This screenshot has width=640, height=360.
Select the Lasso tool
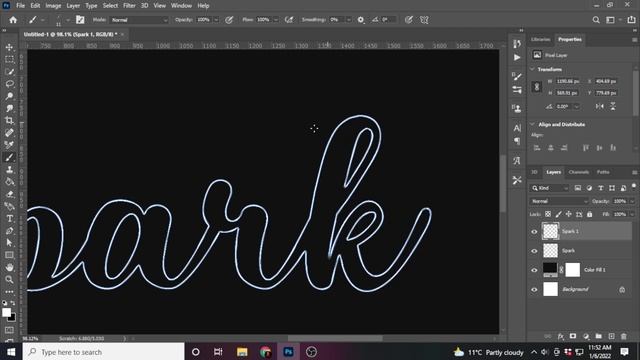tap(9, 84)
